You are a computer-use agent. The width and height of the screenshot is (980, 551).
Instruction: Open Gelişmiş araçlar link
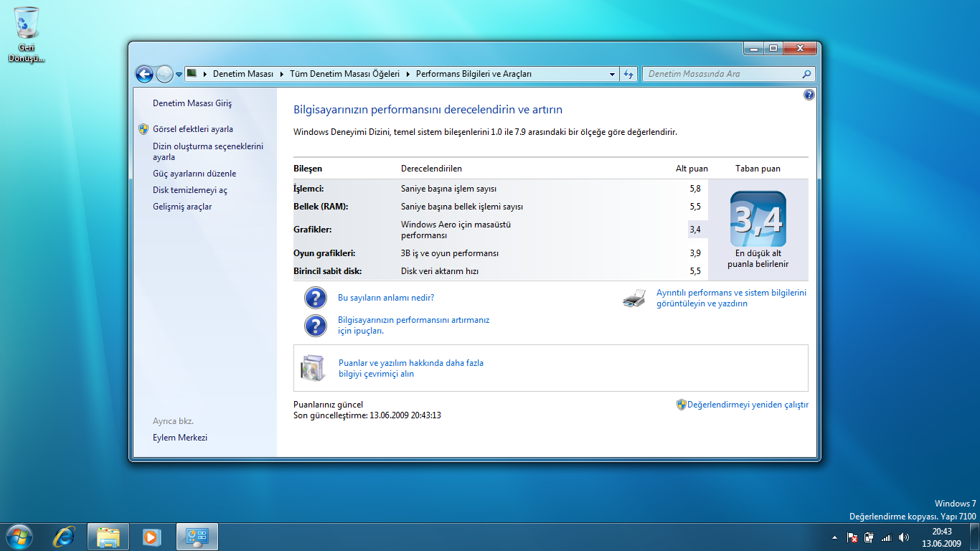click(182, 207)
